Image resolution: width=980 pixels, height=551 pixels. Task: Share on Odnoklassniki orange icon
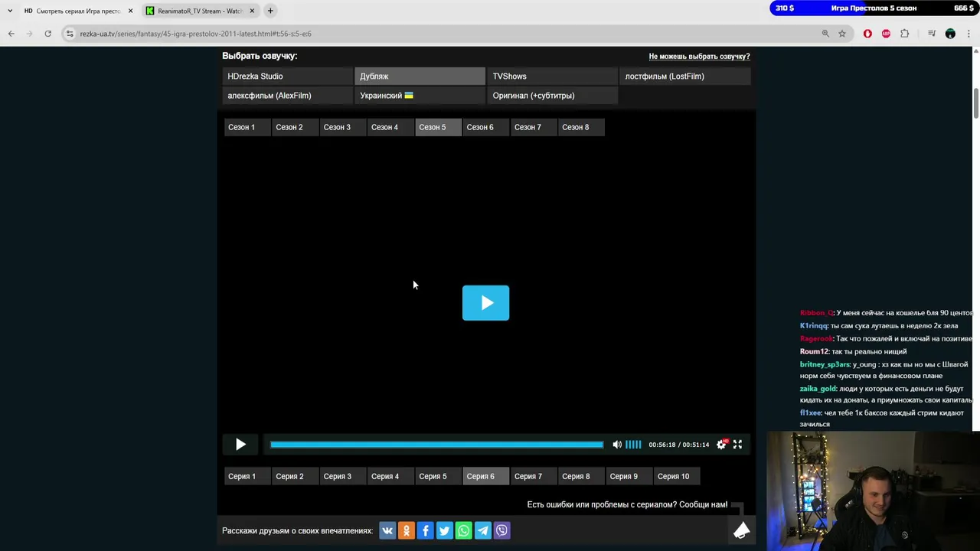[407, 530]
